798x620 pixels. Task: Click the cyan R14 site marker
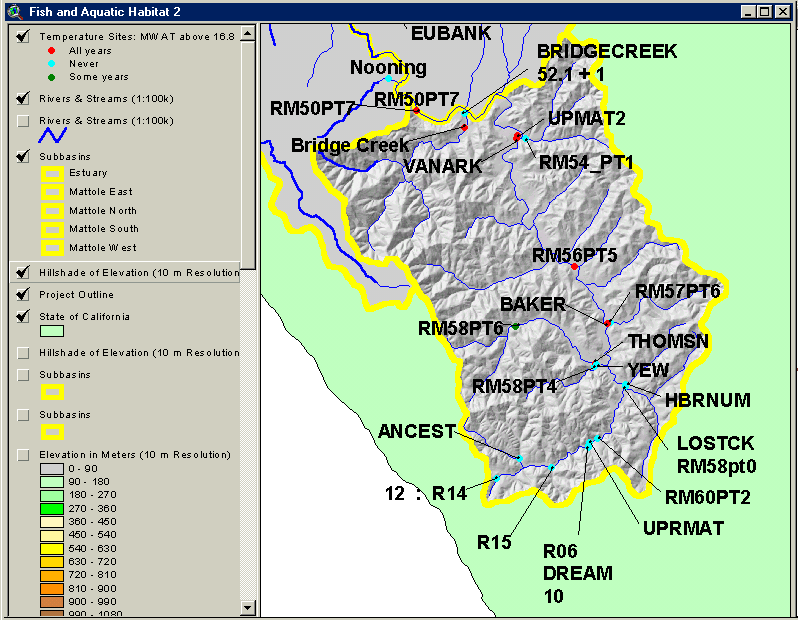coord(497,478)
